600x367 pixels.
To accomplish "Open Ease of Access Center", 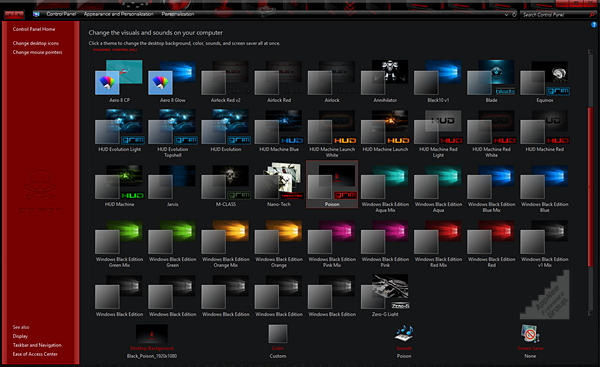I will point(35,354).
